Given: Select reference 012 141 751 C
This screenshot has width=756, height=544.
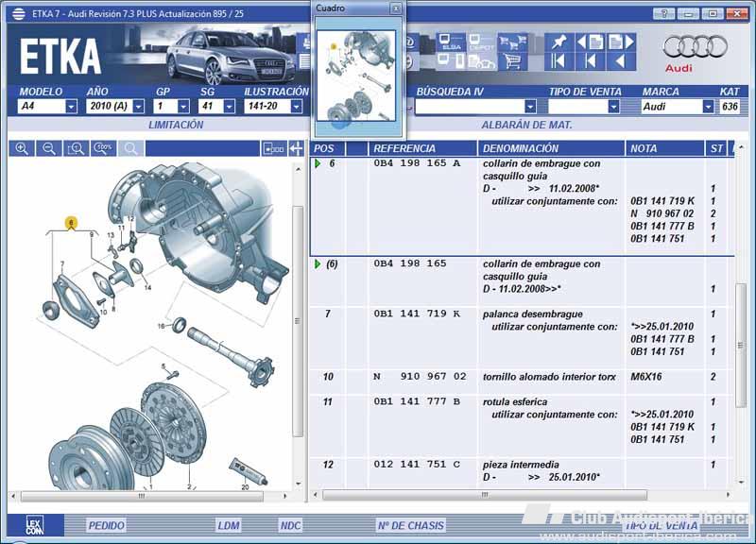Looking at the screenshot, I should [x=417, y=464].
